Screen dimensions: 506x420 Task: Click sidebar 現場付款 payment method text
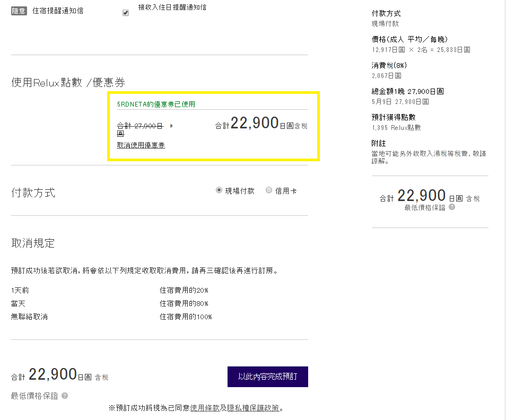[x=385, y=23]
